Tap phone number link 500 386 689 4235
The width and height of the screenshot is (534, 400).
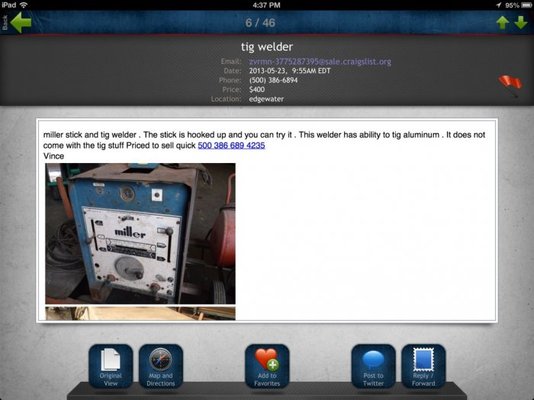point(231,145)
